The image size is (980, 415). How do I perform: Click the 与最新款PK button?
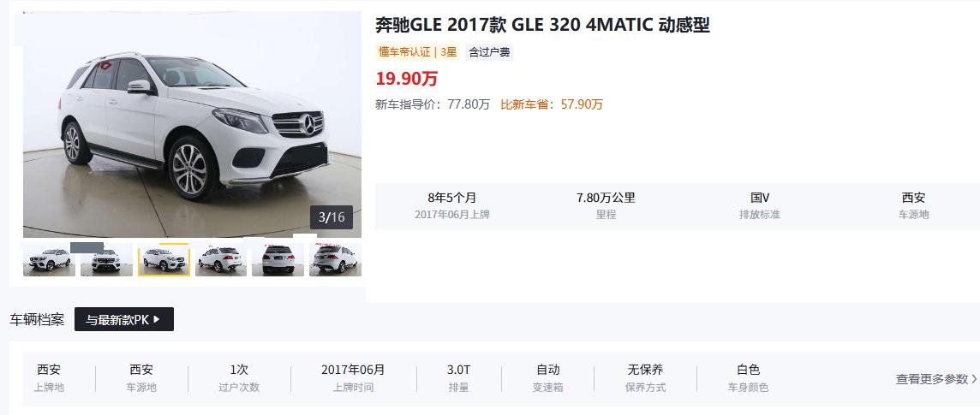(123, 319)
